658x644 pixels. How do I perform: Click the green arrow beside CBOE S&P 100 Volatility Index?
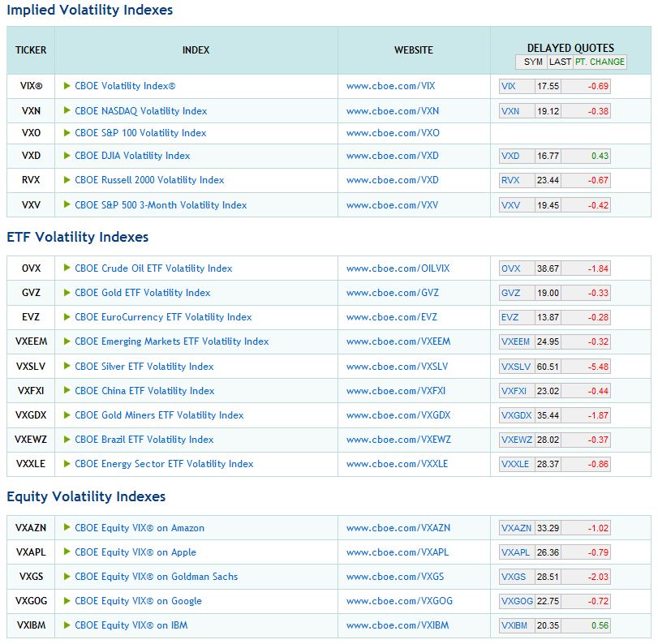[x=67, y=133]
